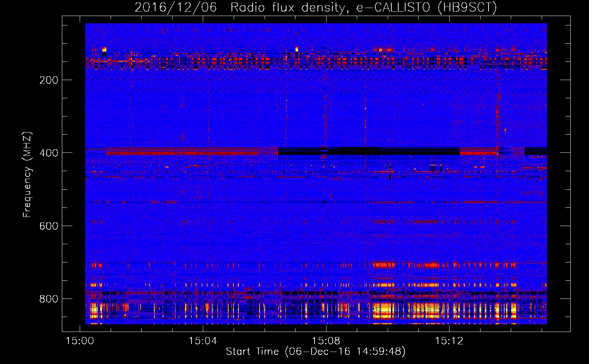
Task: Click the "Start Time (06-Dec-16 14:59:48)" label
Action: click(316, 352)
